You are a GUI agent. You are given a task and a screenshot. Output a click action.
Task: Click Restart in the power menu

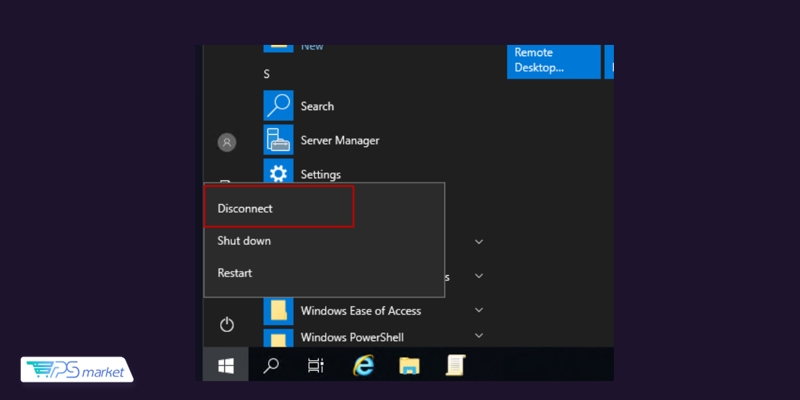click(235, 273)
